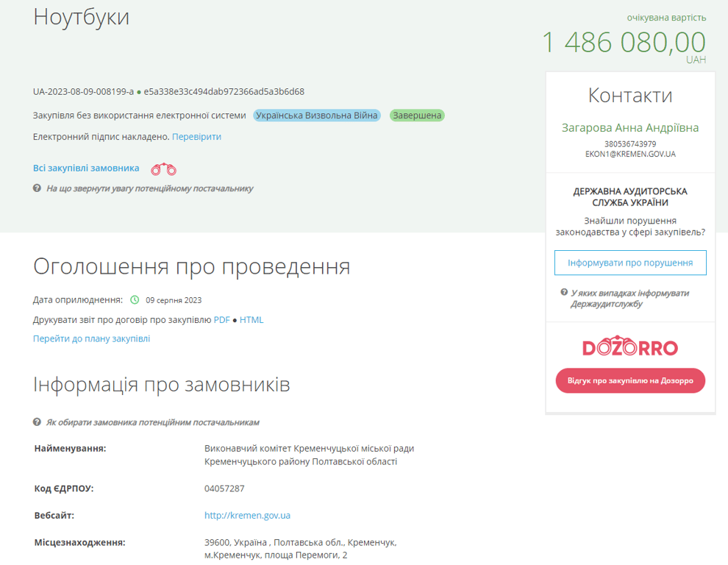Click the 'Українська Визвольна Війна' blue tag
The image size is (728, 565).
point(317,116)
